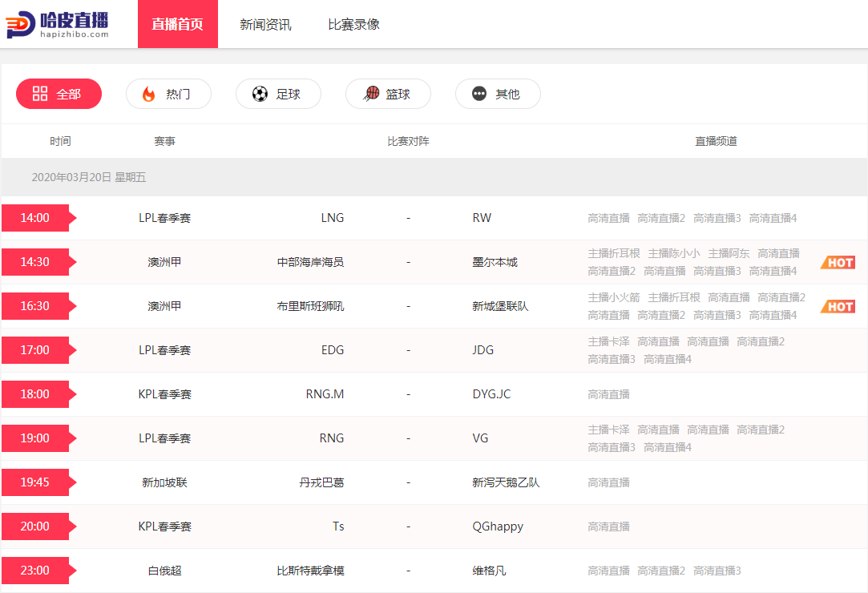Open 高清直播 for RNG.M vs DYG.JC
The image size is (868, 593).
click(608, 394)
